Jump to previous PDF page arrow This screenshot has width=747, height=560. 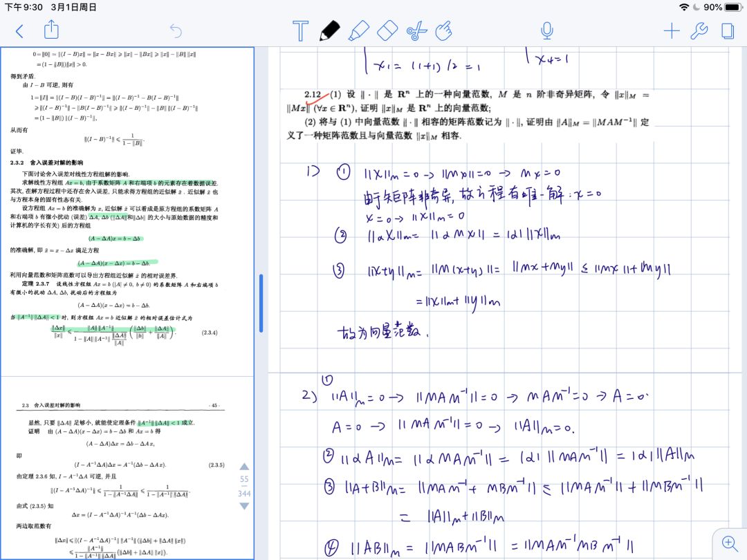(244, 467)
